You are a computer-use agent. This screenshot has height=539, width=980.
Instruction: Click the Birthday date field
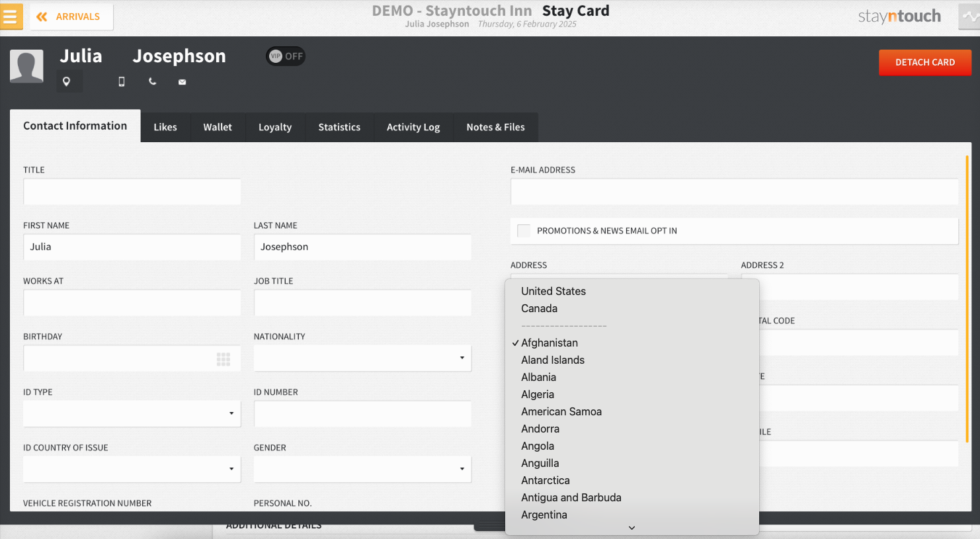coord(132,358)
